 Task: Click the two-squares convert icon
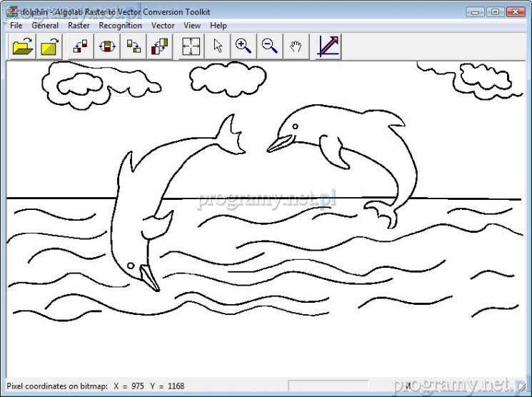(134, 46)
